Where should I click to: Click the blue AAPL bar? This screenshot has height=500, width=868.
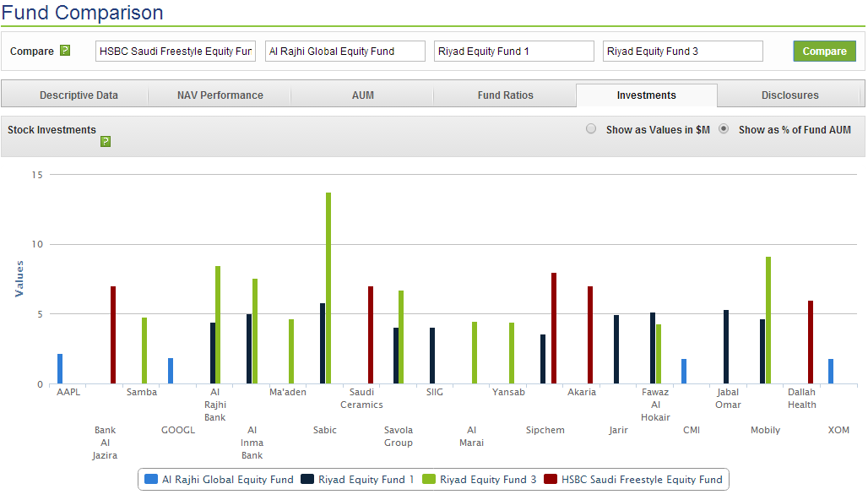[60, 369]
